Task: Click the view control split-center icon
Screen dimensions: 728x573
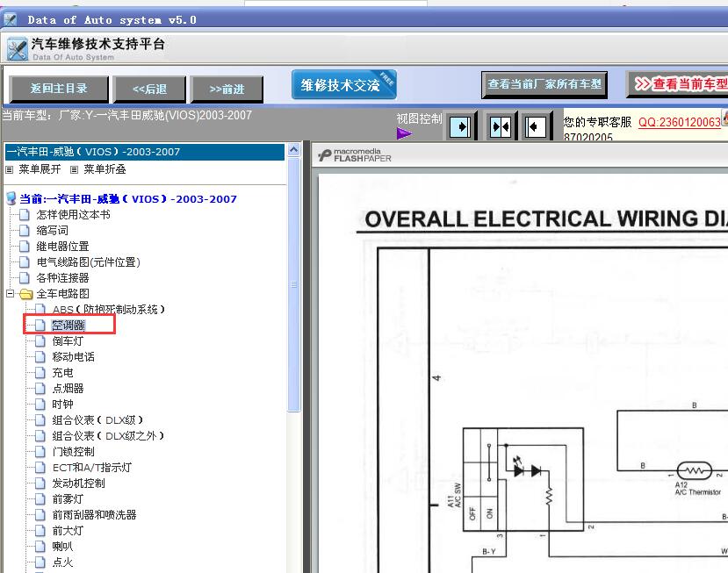Action: pos(501,126)
